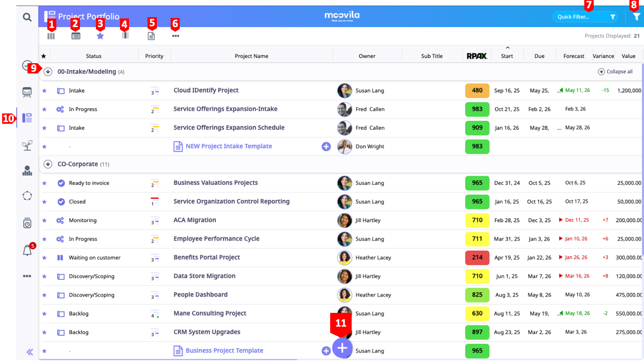The image size is (644, 361).
Task: Click the document report toolbar icon
Action: click(x=151, y=36)
